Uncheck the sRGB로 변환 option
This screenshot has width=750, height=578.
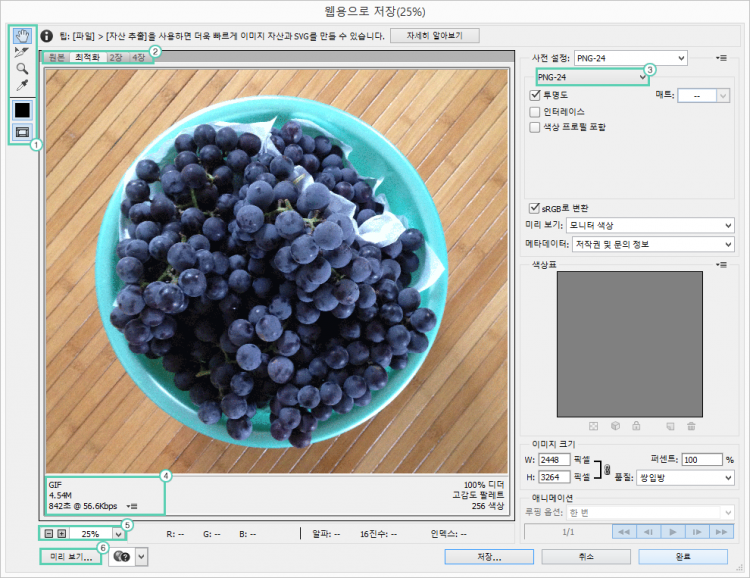(535, 208)
